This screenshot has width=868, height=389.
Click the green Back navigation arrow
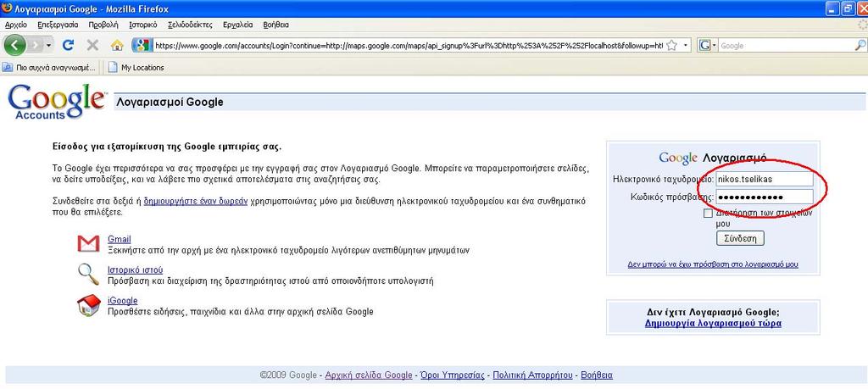(x=15, y=46)
